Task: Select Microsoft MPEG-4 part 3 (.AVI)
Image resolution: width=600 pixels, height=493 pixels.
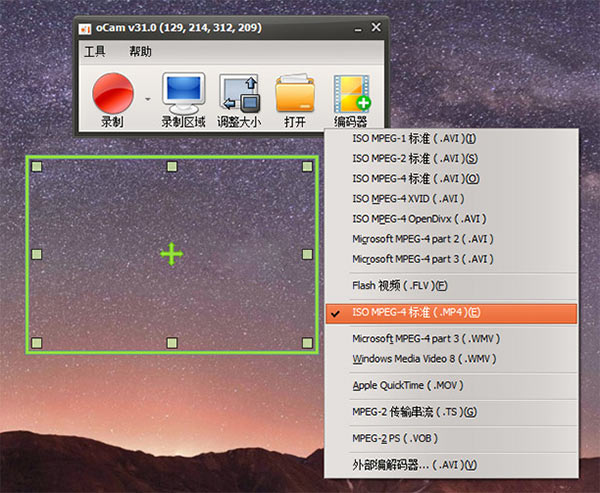Action: 452,259
